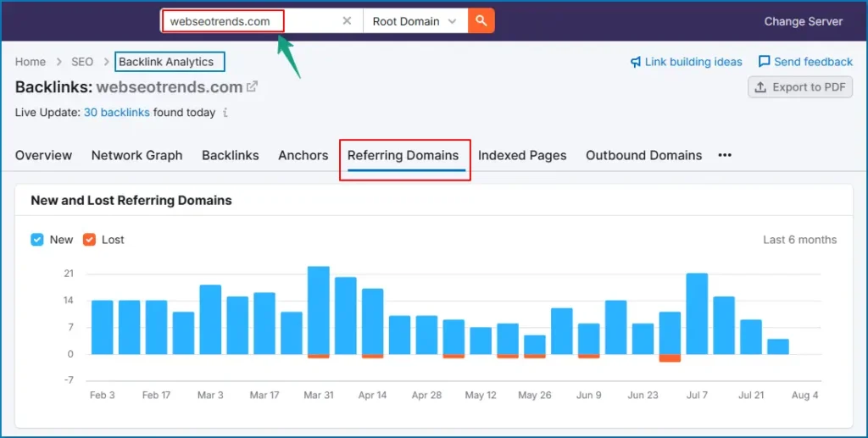Viewport: 868px width, 438px height.
Task: Click the Aug 4 axis label
Action: click(x=805, y=396)
